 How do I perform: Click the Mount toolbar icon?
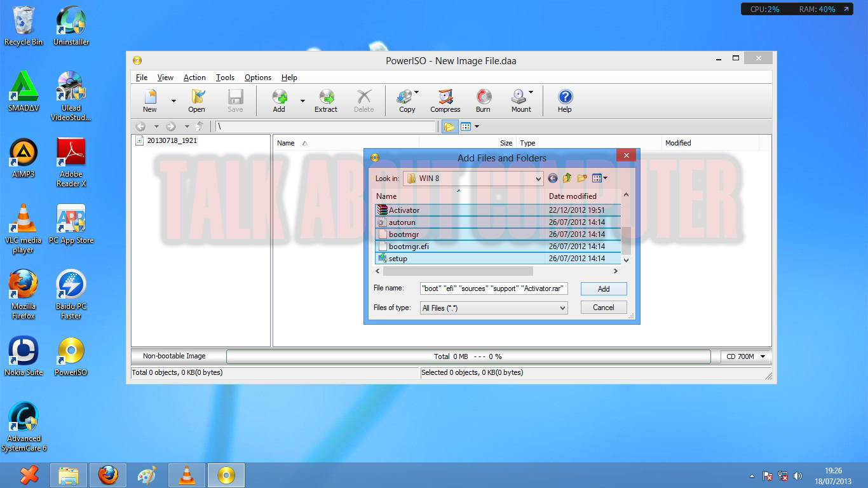(x=519, y=100)
